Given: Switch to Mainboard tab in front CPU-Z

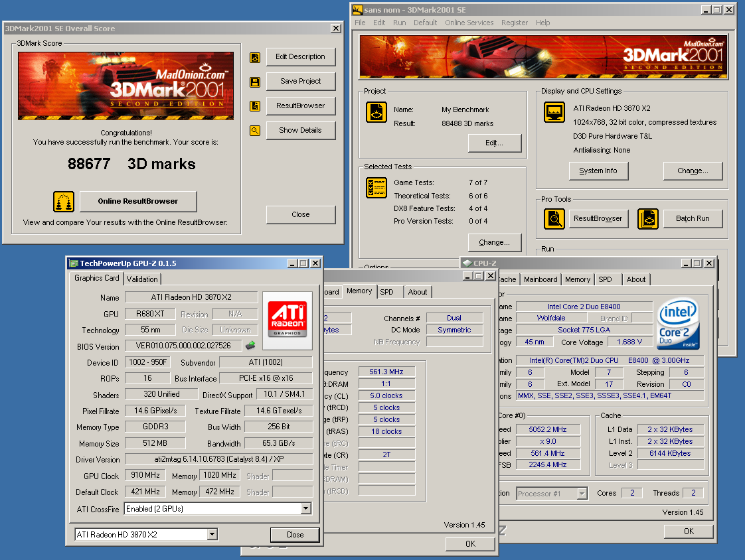Looking at the screenshot, I should [540, 279].
